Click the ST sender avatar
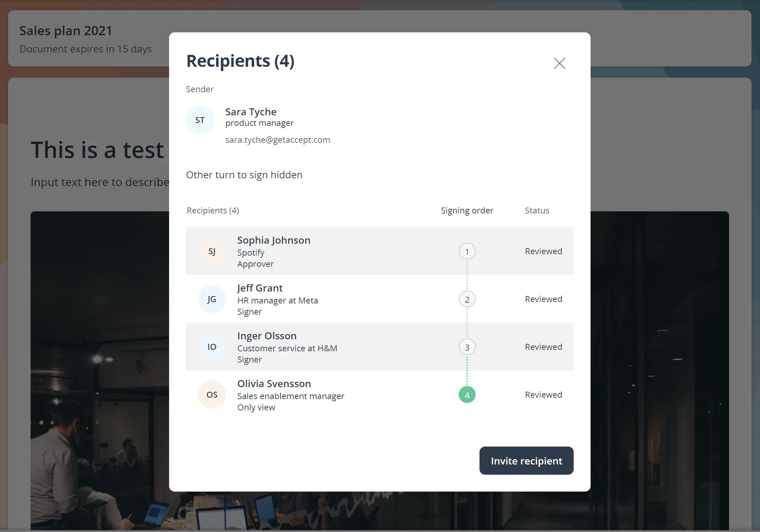Image resolution: width=760 pixels, height=532 pixels. [x=200, y=120]
